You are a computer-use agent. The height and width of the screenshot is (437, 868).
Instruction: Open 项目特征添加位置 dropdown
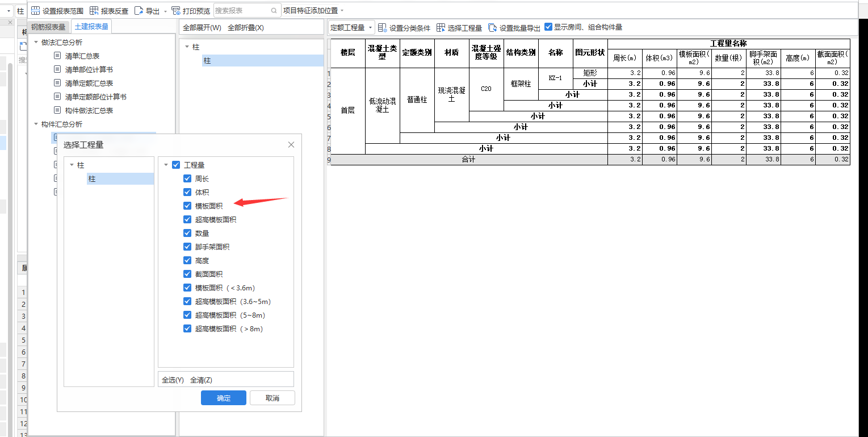313,11
